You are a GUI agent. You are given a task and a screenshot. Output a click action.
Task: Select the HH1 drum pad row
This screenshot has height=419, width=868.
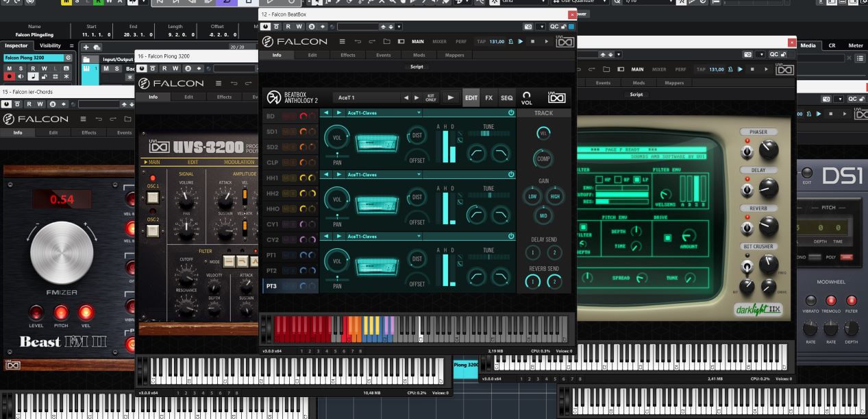click(x=290, y=178)
